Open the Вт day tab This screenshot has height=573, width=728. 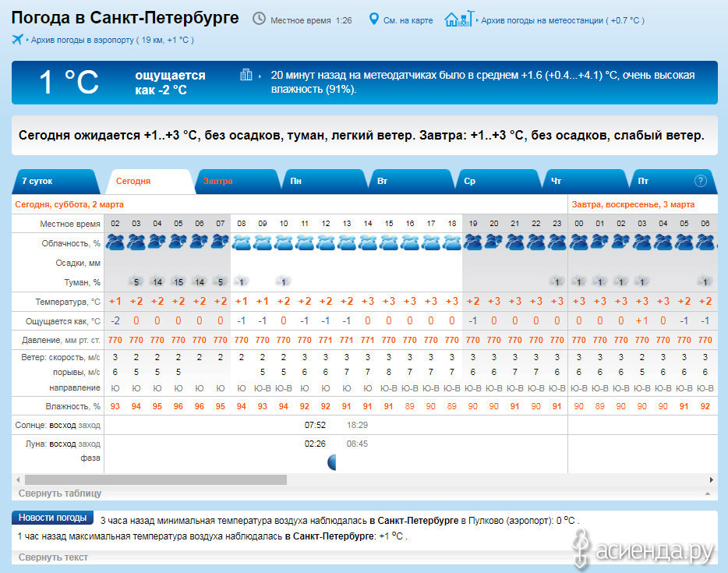412,181
